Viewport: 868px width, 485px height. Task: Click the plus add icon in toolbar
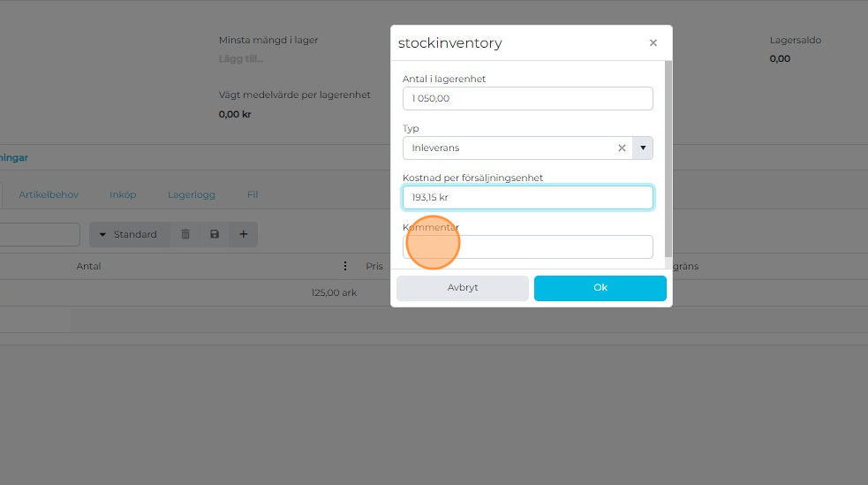243,234
